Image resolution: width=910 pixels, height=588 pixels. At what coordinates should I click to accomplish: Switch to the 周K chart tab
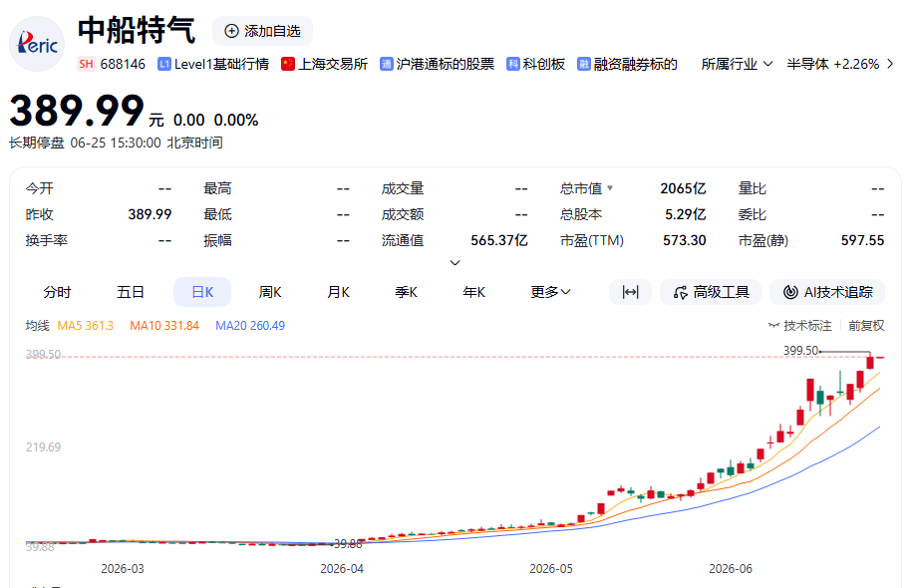(270, 292)
